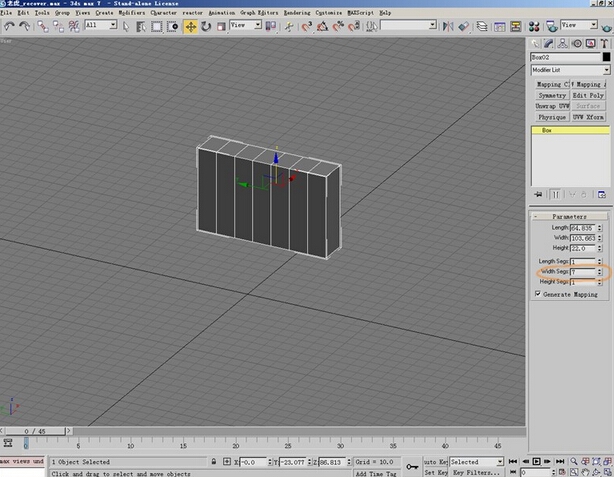Click the Mirror Selected Objects icon

click(448, 26)
